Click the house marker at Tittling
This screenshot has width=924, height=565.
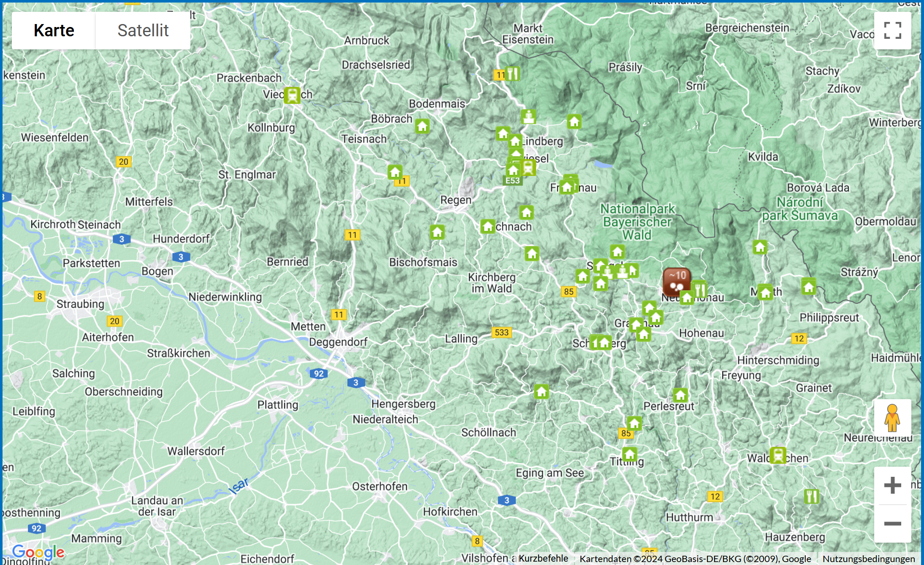(630, 454)
